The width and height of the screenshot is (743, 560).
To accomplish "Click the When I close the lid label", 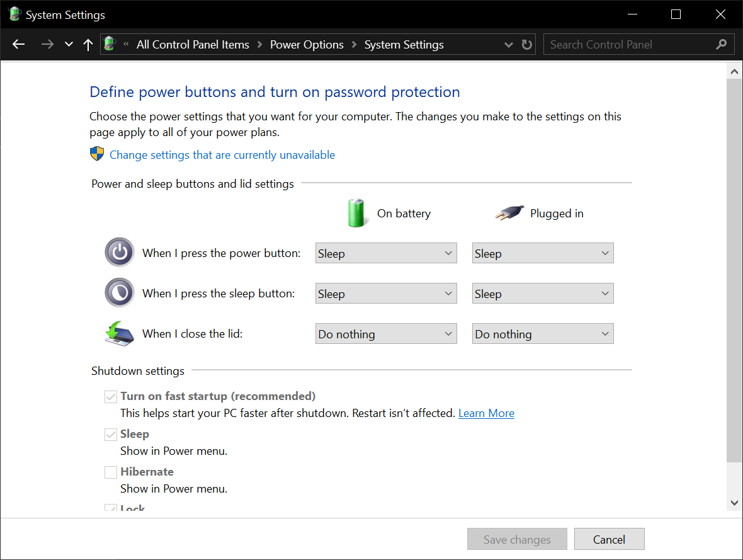I will pos(193,334).
